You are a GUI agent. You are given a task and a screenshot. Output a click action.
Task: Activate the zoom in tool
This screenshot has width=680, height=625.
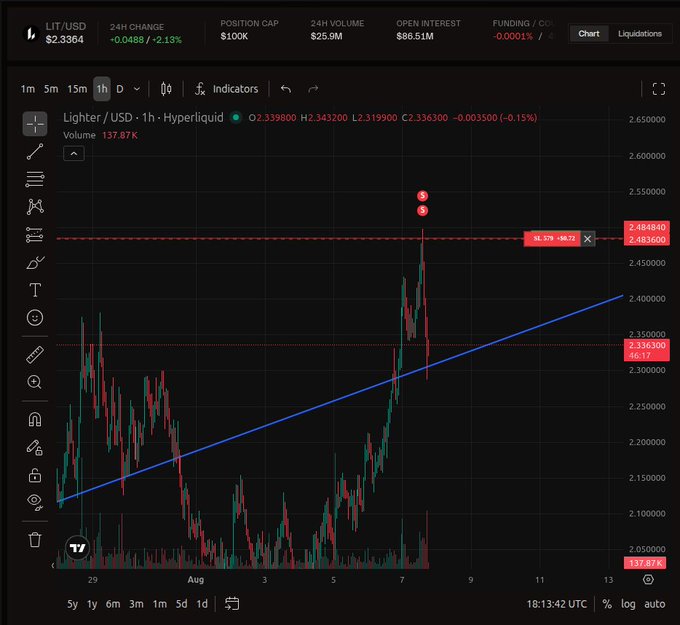pyautogui.click(x=35, y=382)
